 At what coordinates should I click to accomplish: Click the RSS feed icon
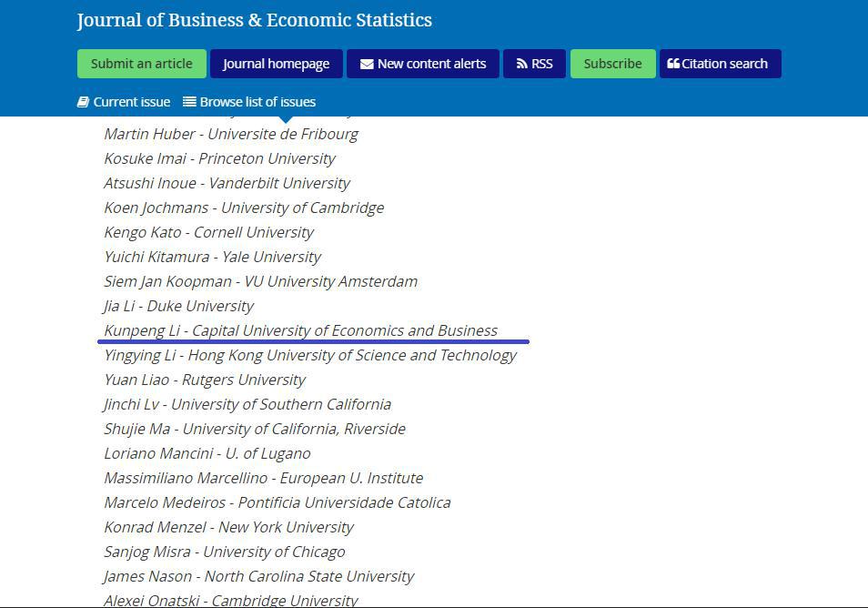point(521,64)
